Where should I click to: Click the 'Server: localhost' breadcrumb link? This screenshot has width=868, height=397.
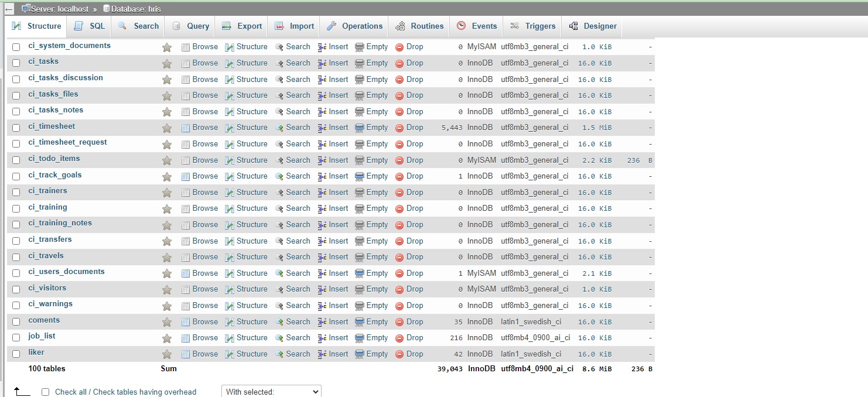(x=59, y=9)
